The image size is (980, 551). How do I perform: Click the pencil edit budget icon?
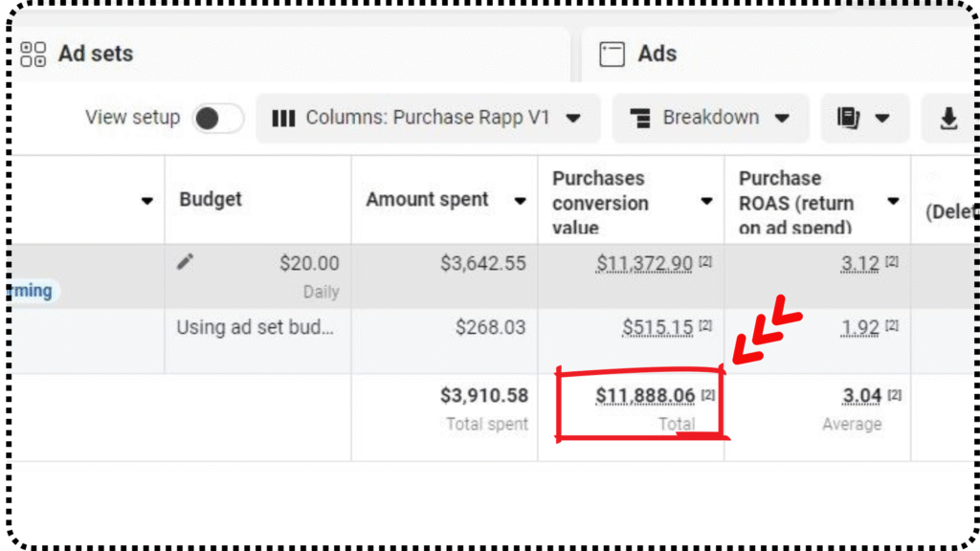tap(186, 262)
